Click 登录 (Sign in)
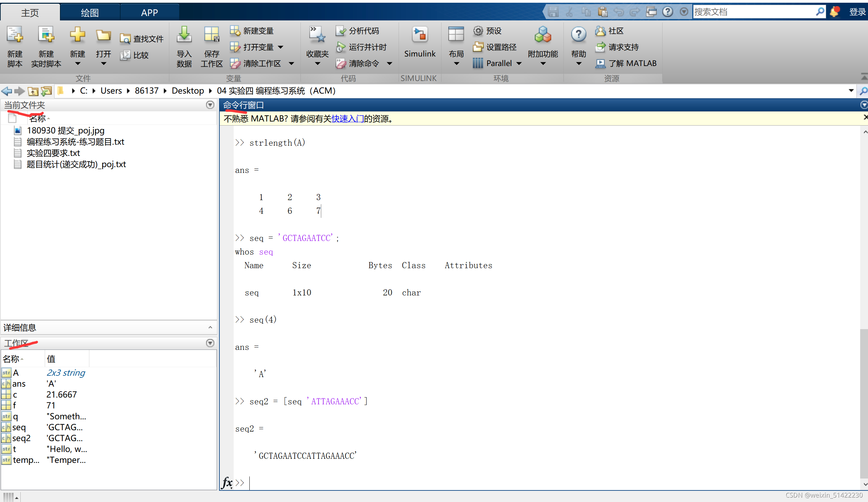 (x=857, y=12)
